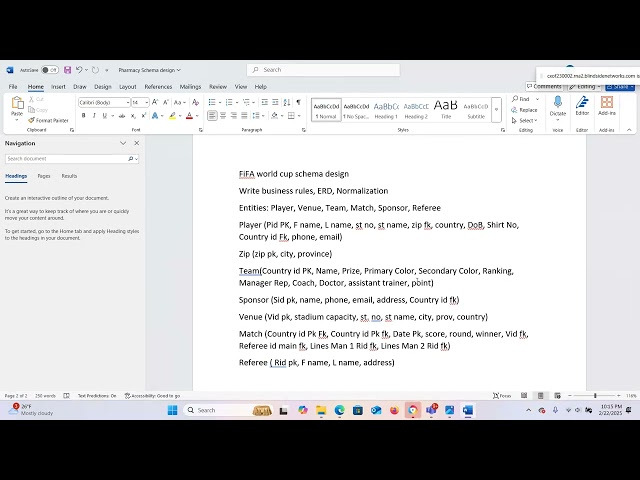The width and height of the screenshot is (640, 480).
Task: Apply the Heading 1 style
Action: (x=386, y=110)
